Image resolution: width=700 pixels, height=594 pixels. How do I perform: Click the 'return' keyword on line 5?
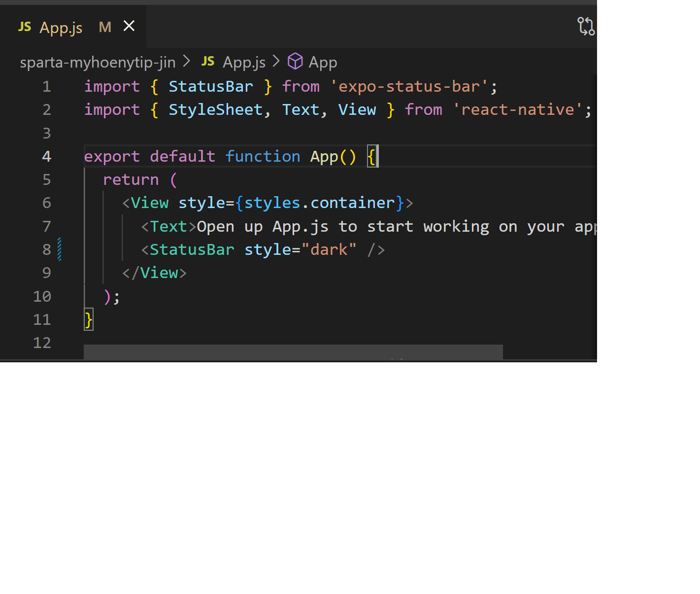131,180
